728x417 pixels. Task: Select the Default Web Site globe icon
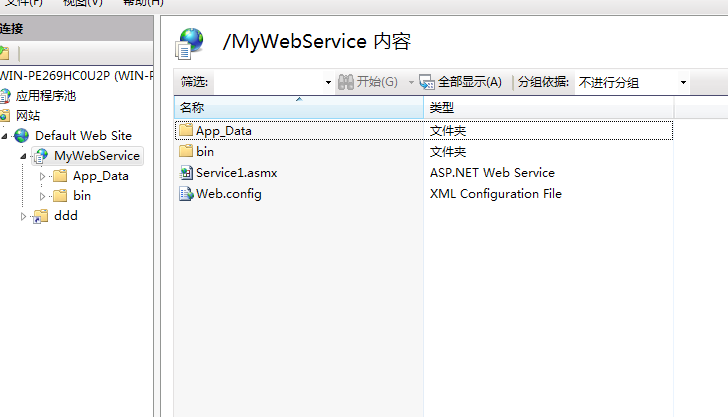coord(22,136)
